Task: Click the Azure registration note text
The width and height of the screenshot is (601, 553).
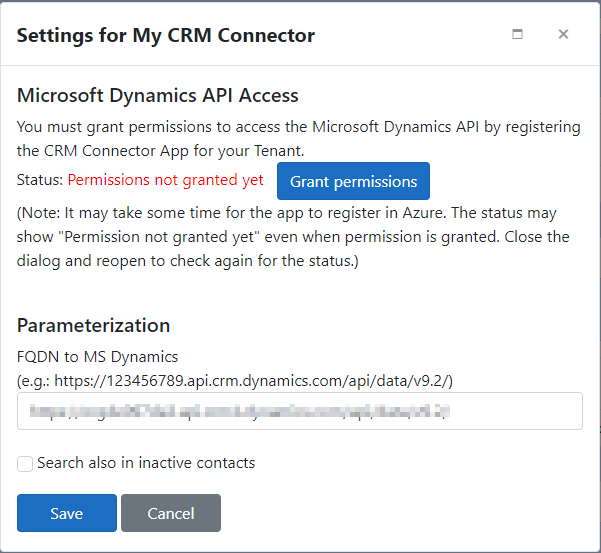Action: [x=293, y=237]
